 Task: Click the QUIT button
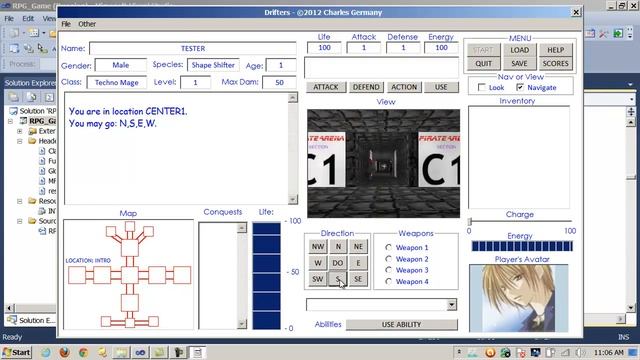tap(483, 63)
